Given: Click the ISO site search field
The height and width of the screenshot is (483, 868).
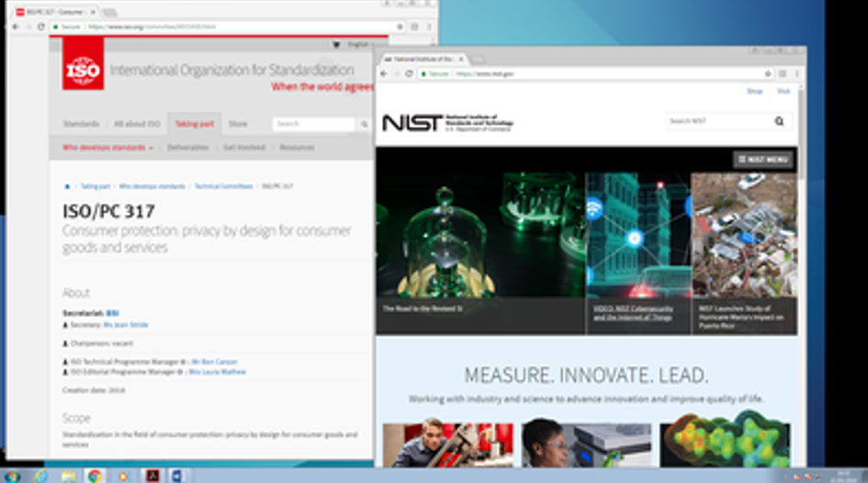Looking at the screenshot, I should (x=314, y=125).
